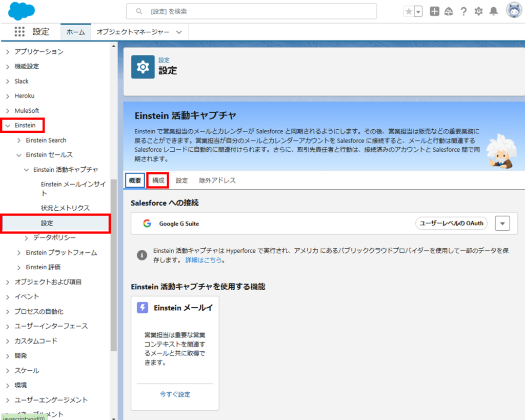Click the help question mark icon
This screenshot has width=525, height=420.
[463, 11]
